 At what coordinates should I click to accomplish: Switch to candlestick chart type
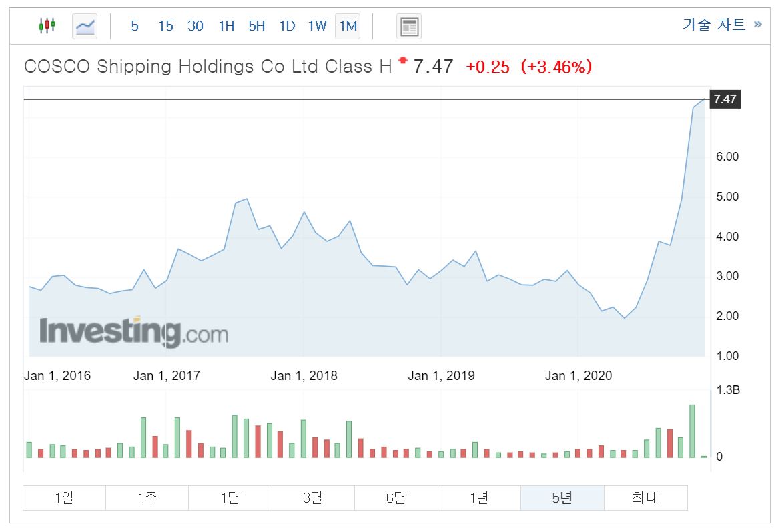point(47,25)
